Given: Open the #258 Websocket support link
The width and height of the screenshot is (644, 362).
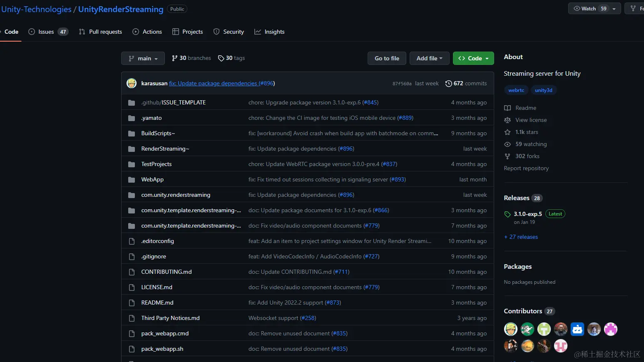Looking at the screenshot, I should coord(308,318).
